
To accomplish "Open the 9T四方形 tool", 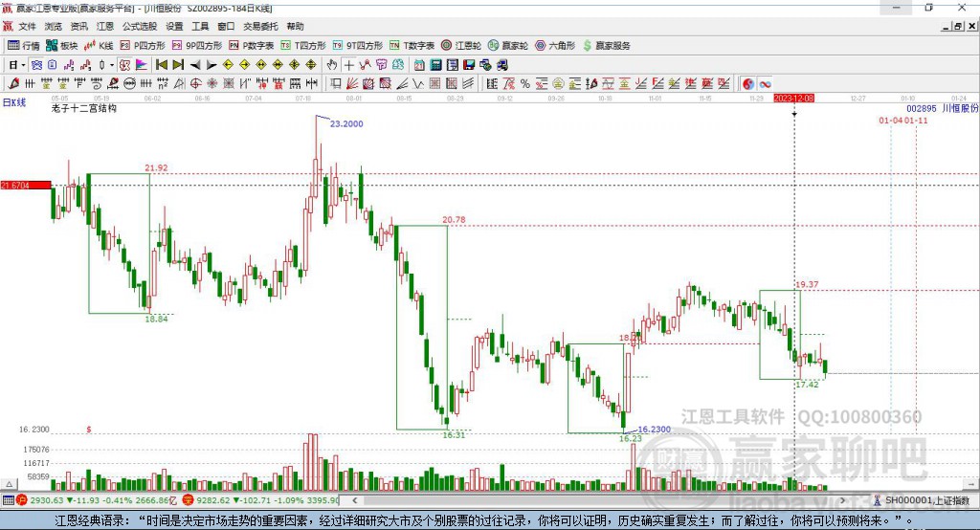I will [357, 46].
